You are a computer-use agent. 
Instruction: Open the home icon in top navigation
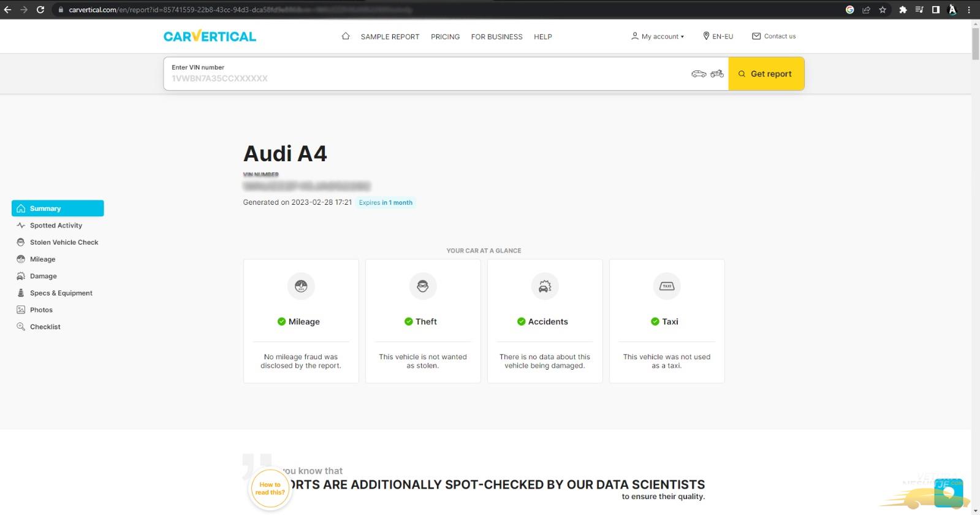346,36
